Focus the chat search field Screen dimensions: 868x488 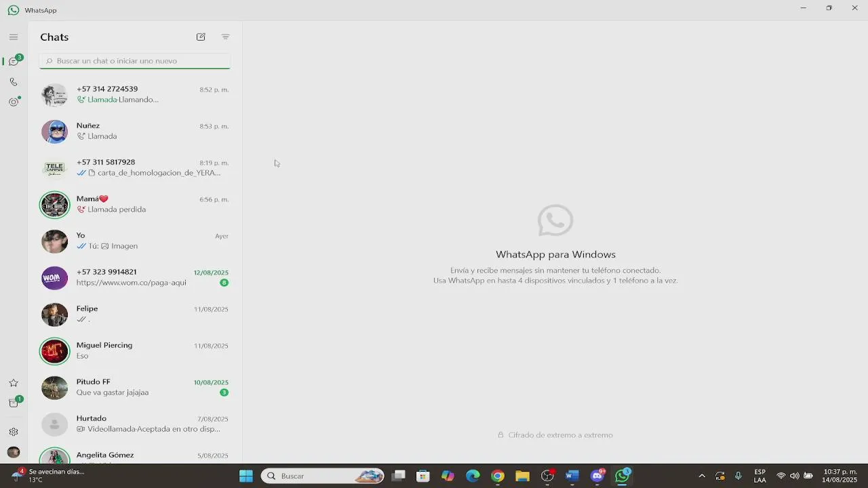click(135, 61)
